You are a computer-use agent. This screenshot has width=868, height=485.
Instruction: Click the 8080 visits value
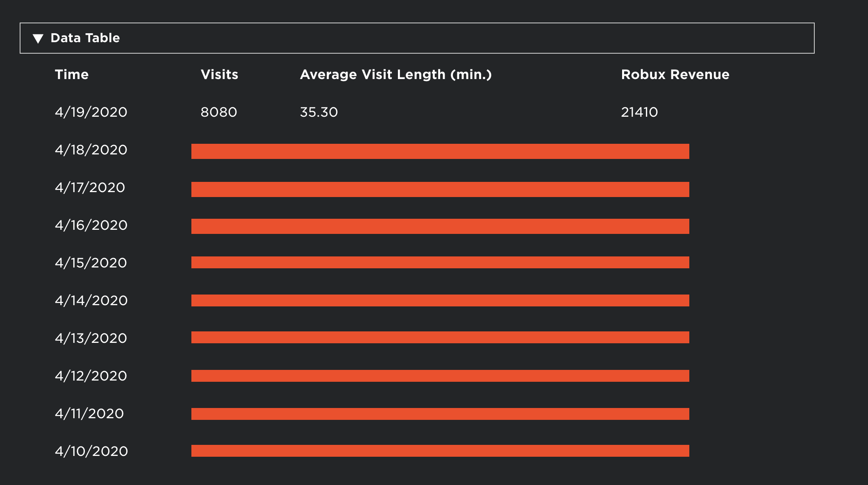pos(219,112)
